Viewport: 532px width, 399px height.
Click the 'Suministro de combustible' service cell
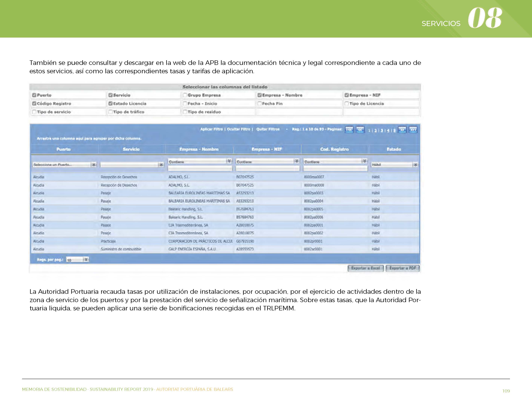pos(121,249)
